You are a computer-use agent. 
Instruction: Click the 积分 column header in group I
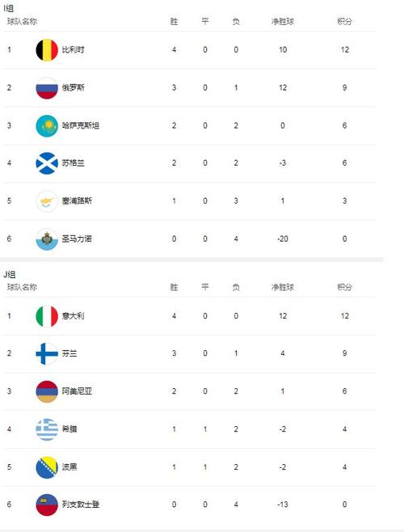pyautogui.click(x=345, y=21)
